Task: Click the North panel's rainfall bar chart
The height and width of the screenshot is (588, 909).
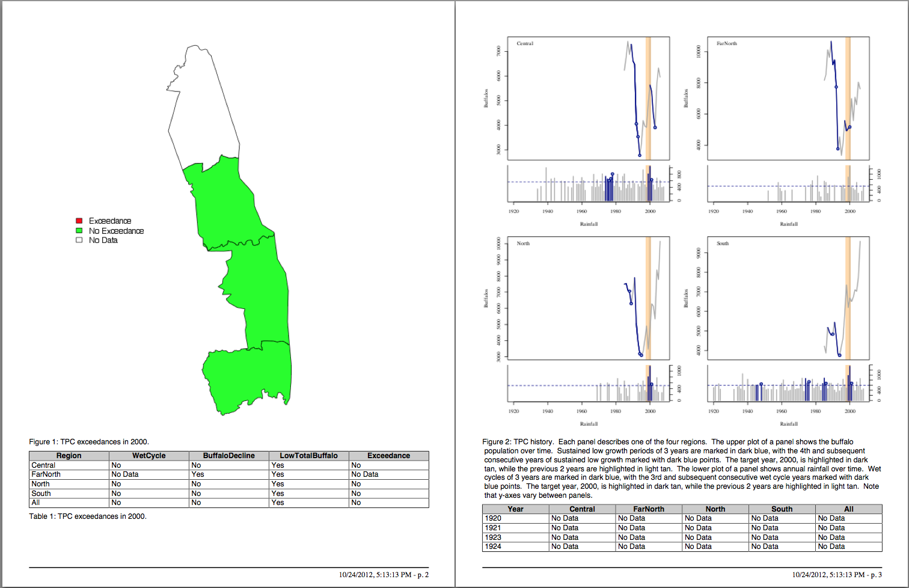Action: pyautogui.click(x=589, y=383)
